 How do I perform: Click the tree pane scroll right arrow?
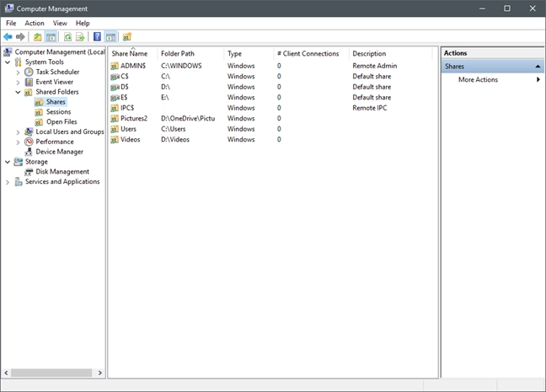tap(100, 373)
